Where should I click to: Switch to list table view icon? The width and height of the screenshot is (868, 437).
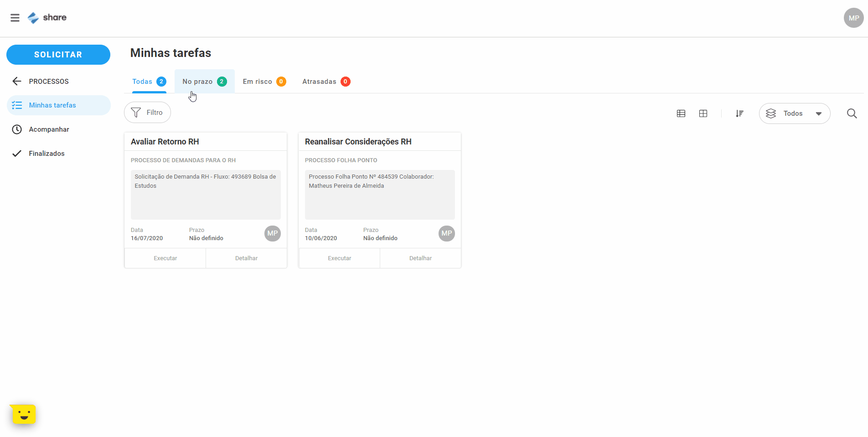tap(681, 113)
